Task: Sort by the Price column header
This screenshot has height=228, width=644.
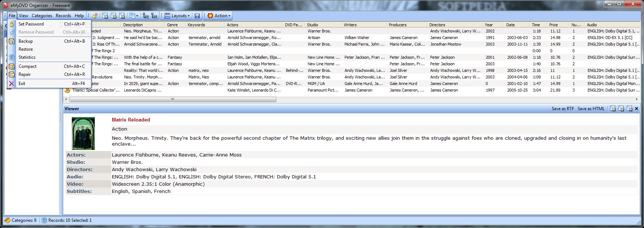Action: click(559, 25)
